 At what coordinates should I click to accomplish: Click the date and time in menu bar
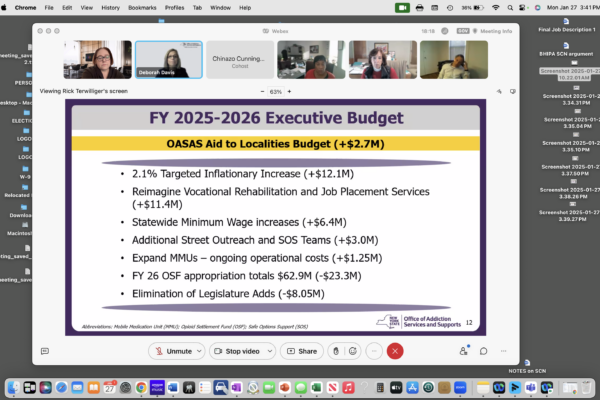(573, 8)
